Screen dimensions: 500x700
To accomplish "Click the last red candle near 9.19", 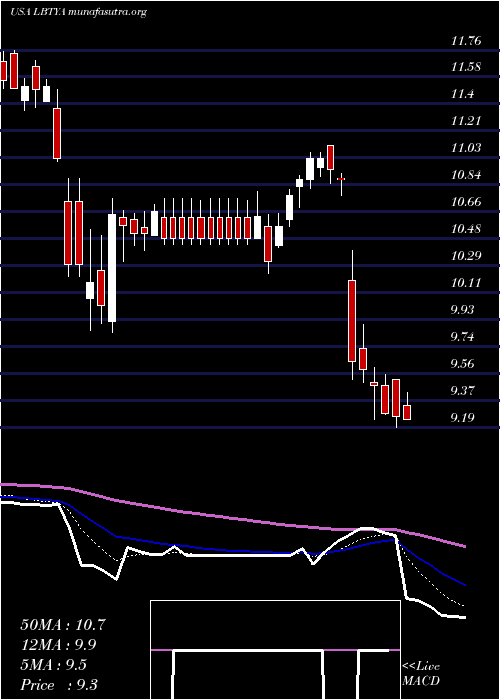I will [x=407, y=412].
